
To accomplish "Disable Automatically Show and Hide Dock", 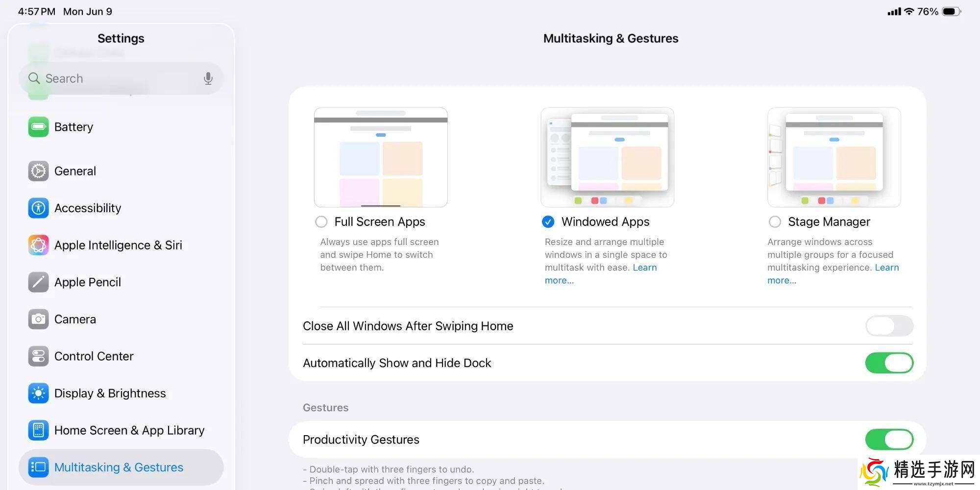I will [x=889, y=363].
